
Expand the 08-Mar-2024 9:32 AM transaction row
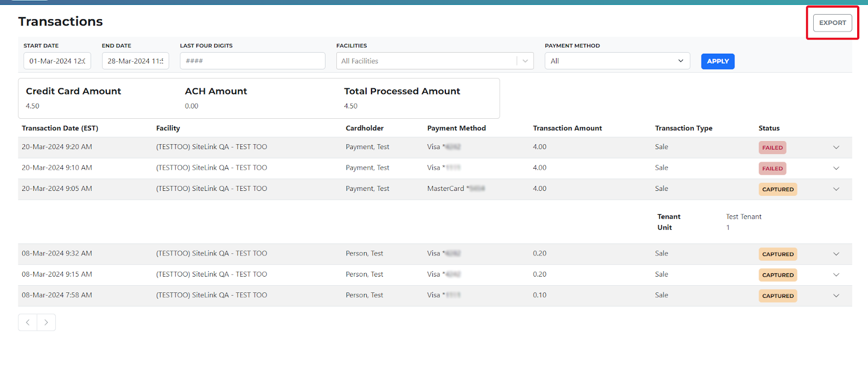point(836,254)
